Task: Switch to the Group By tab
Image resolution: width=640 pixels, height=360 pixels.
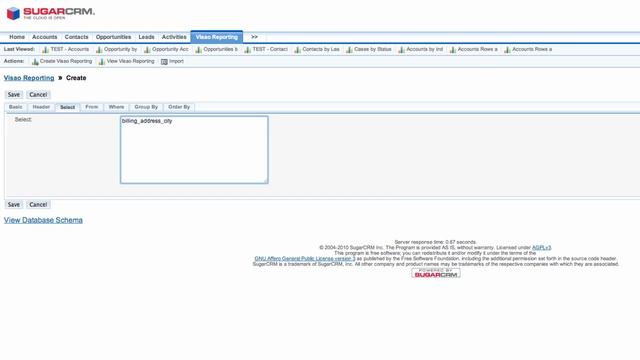Action: click(146, 107)
